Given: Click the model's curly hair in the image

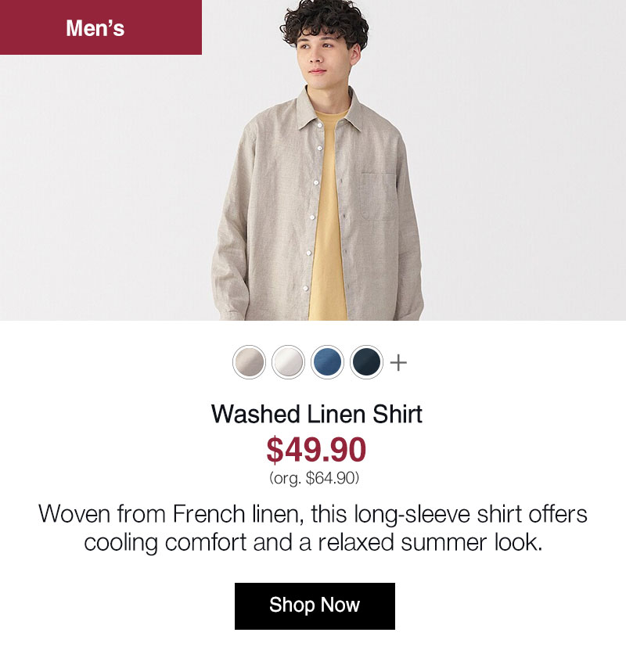Looking at the screenshot, I should pyautogui.click(x=325, y=21).
